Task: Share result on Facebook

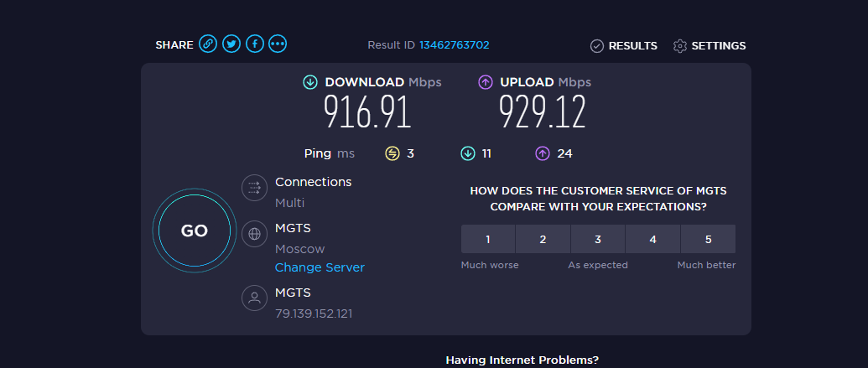Action: point(255,44)
